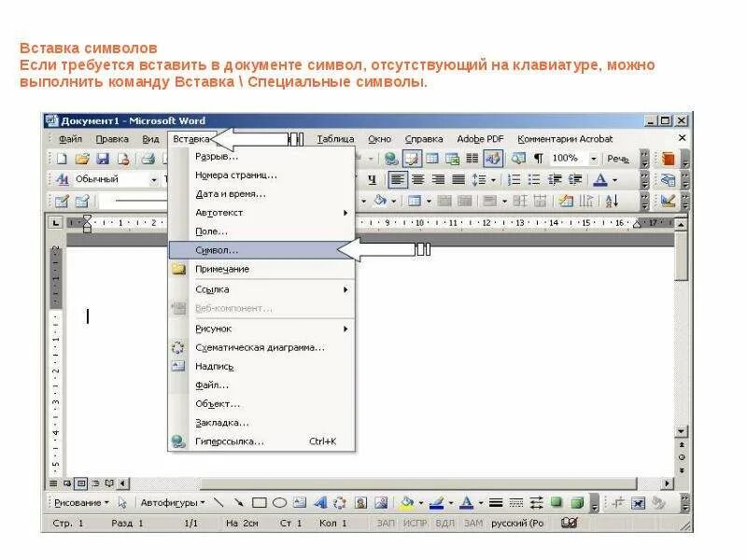
Task: Click the Insert Table icon in Standard toolbar
Action: coord(432,159)
